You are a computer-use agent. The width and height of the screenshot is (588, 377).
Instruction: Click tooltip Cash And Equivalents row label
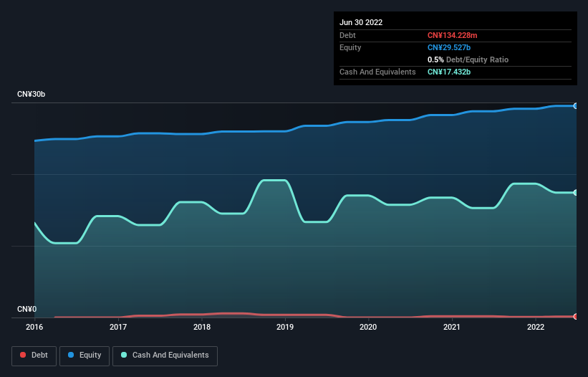[x=377, y=72]
